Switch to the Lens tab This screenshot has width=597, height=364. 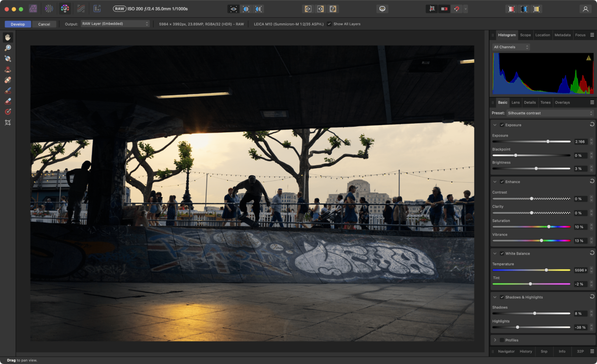point(515,102)
